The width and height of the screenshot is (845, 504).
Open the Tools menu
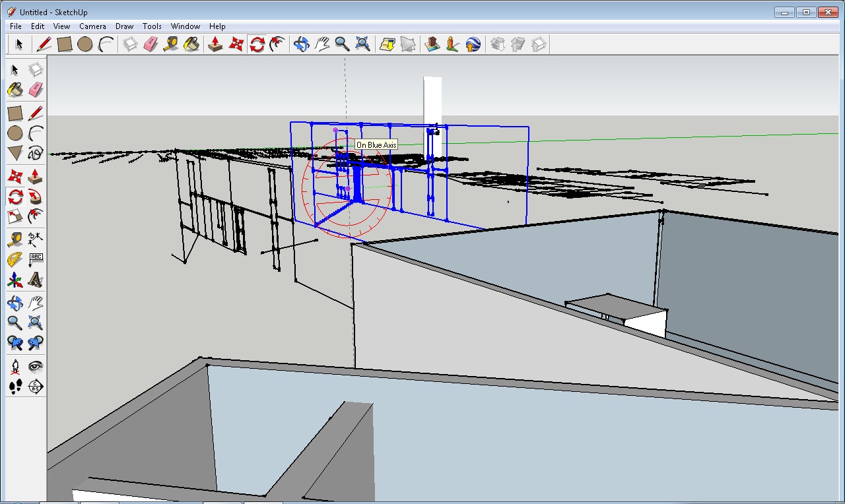coord(152,26)
